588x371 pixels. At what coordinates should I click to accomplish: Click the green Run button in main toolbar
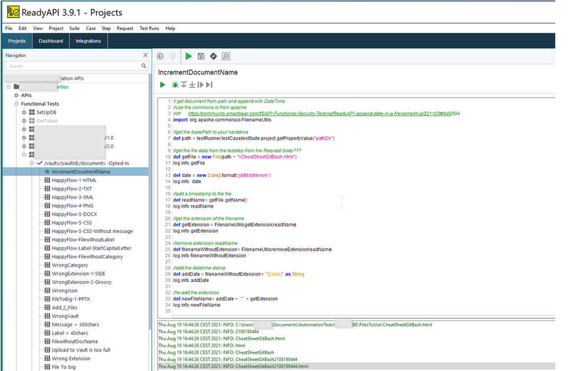click(x=188, y=56)
